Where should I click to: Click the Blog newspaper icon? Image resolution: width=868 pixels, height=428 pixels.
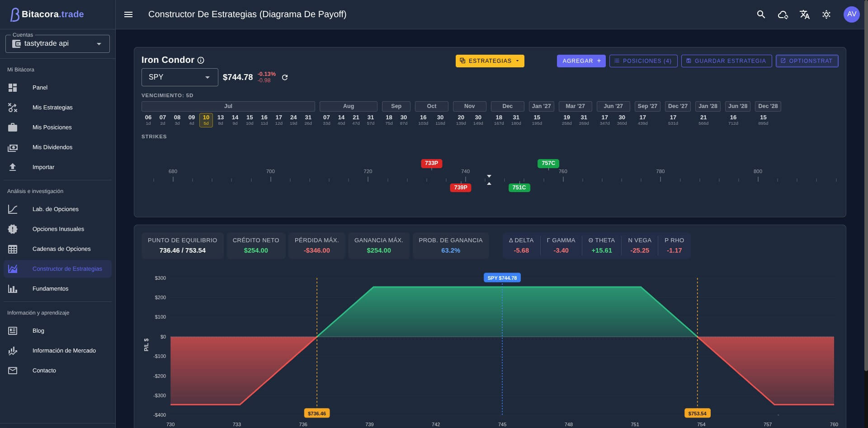click(x=13, y=331)
